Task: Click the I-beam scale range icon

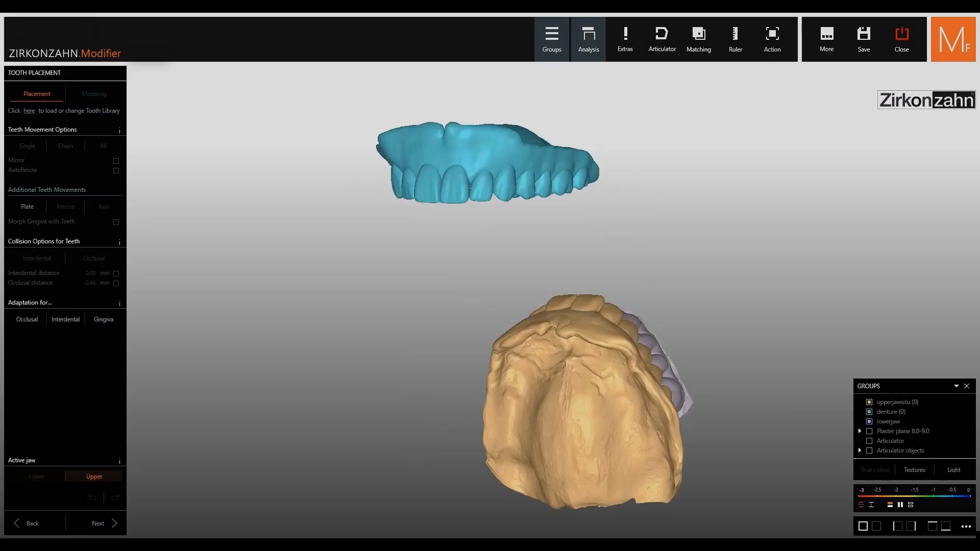Action: (x=871, y=505)
